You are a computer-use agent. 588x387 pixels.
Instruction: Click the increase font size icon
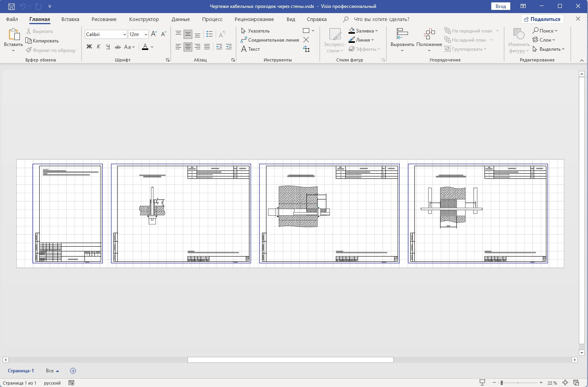click(154, 34)
